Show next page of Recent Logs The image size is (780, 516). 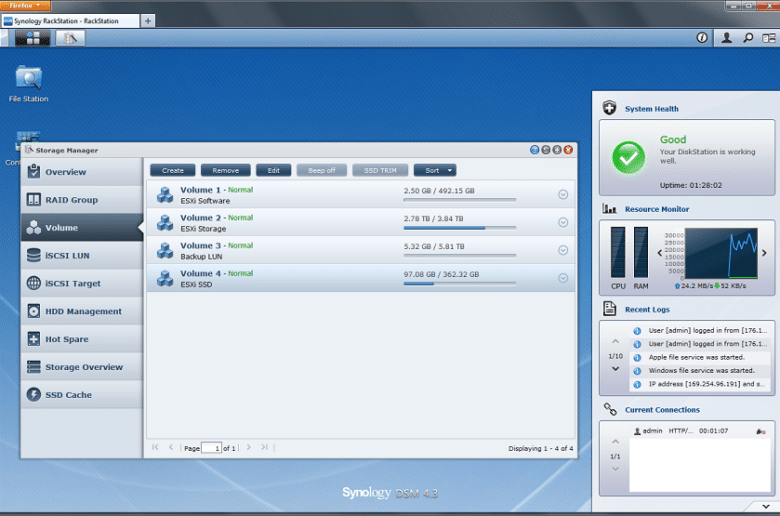(615, 369)
